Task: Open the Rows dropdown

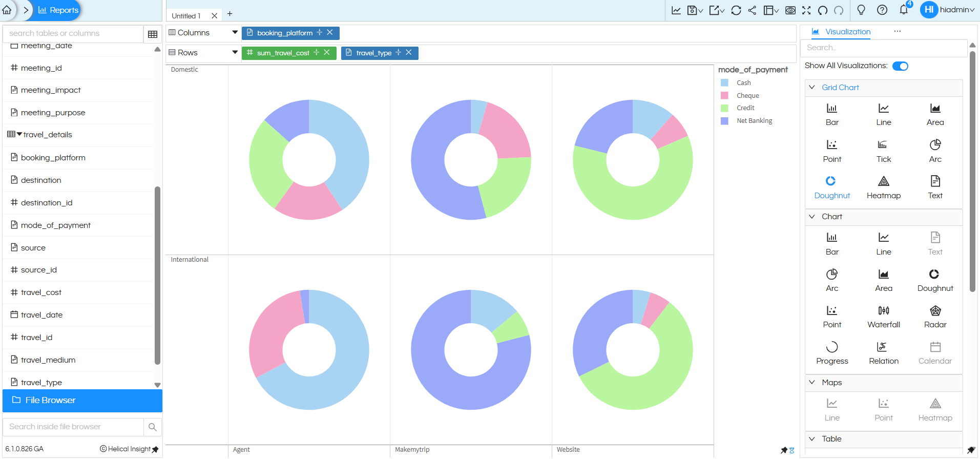Action: point(234,52)
